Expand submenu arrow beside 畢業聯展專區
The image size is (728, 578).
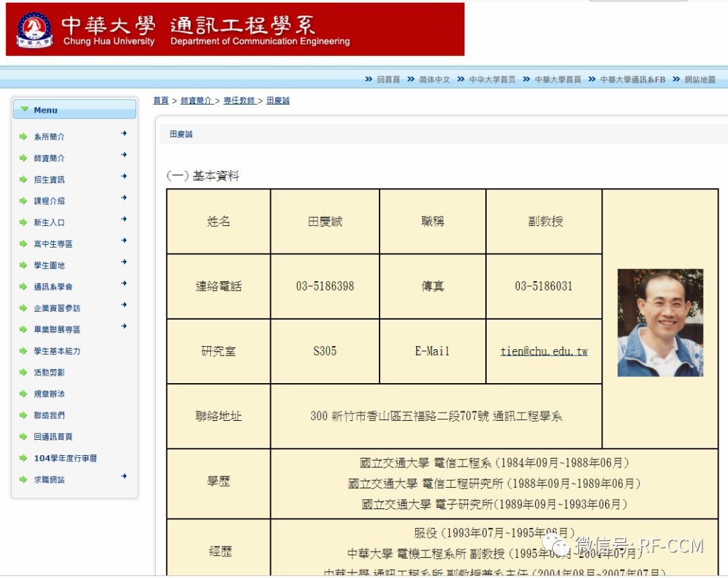pyautogui.click(x=124, y=326)
